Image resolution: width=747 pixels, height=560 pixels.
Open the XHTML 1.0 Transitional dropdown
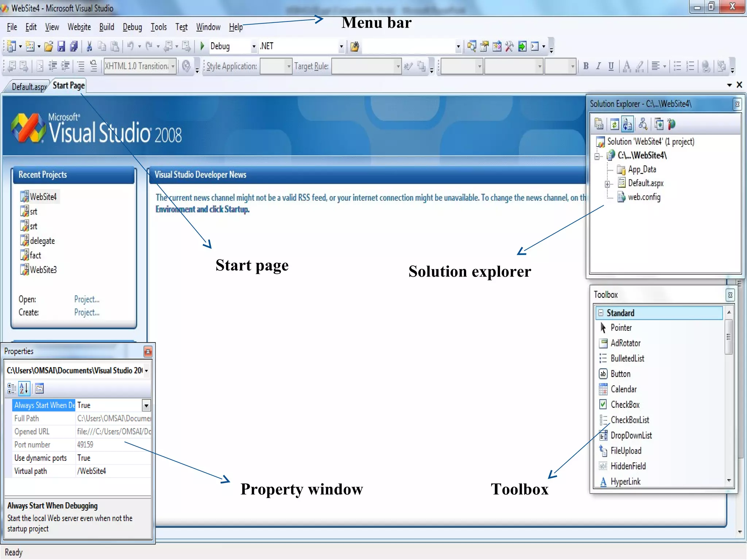coord(173,66)
